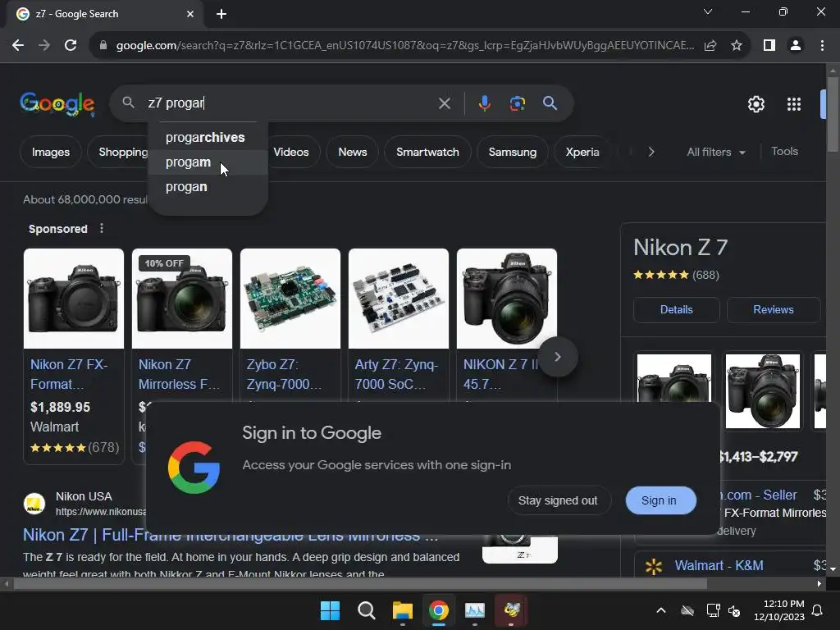Click the Sign in button
This screenshot has height=630, width=840.
pos(659,500)
